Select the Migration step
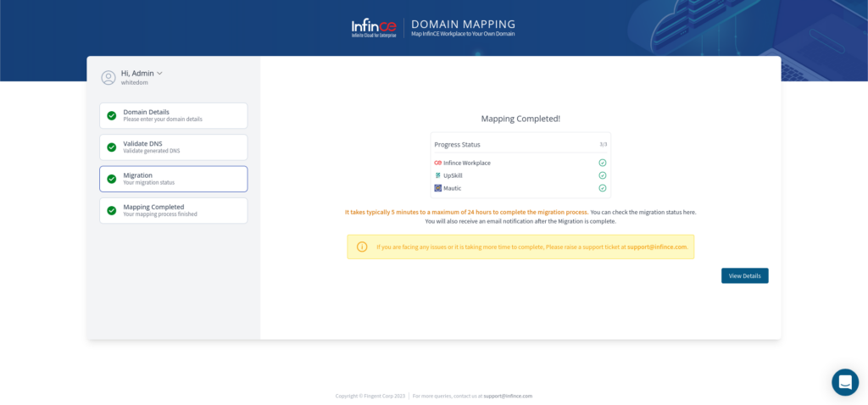868x405 pixels. [173, 179]
